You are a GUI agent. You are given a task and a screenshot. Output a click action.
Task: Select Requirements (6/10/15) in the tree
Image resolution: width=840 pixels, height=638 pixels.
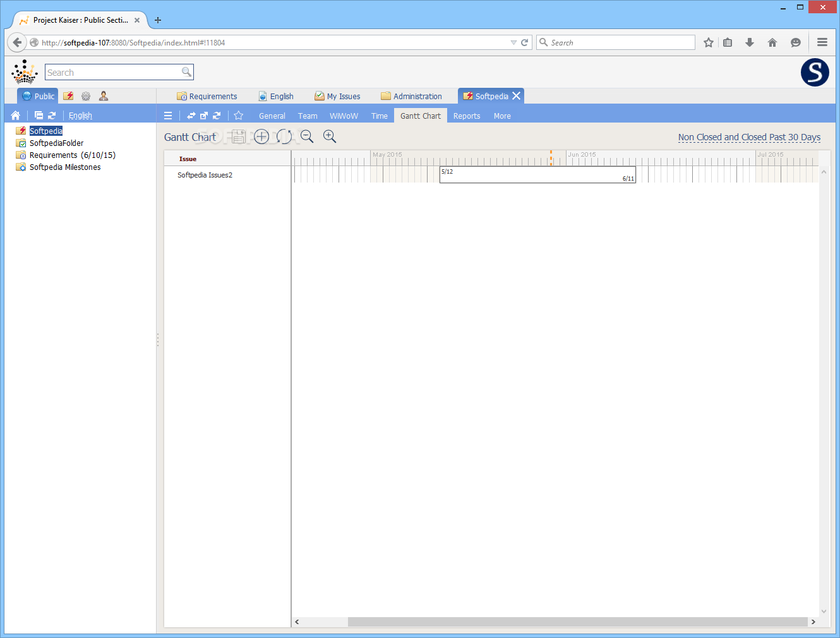[73, 155]
